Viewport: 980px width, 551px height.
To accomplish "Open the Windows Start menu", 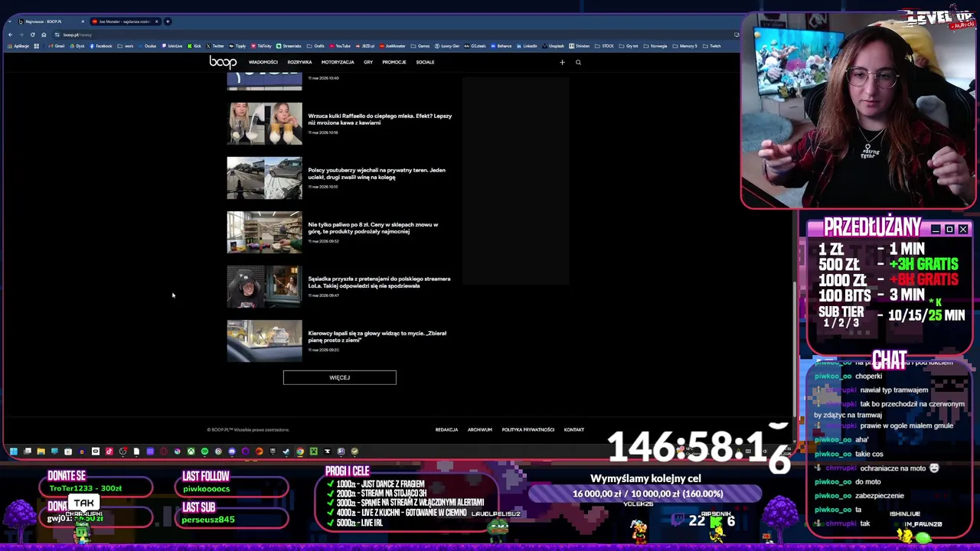I will [x=13, y=452].
